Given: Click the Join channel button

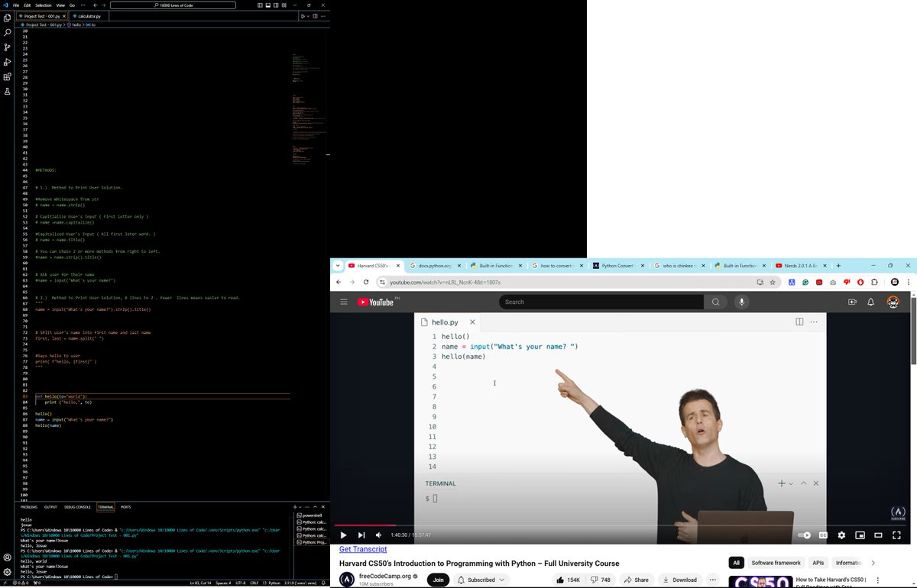Looking at the screenshot, I should click(x=438, y=580).
